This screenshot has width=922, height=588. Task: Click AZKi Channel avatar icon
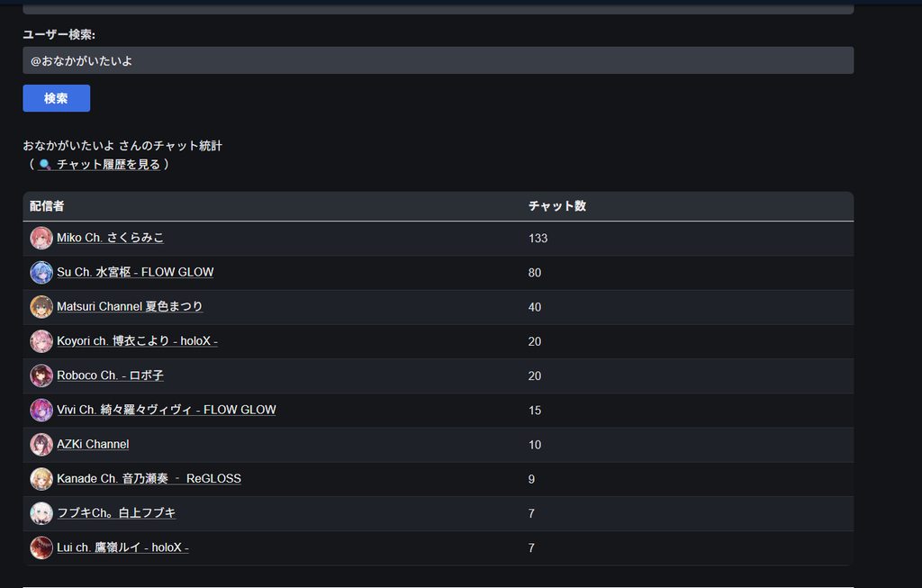pos(41,444)
